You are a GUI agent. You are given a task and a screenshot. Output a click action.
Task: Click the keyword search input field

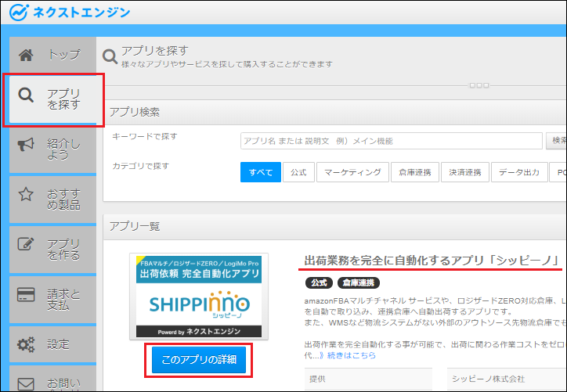[391, 141]
